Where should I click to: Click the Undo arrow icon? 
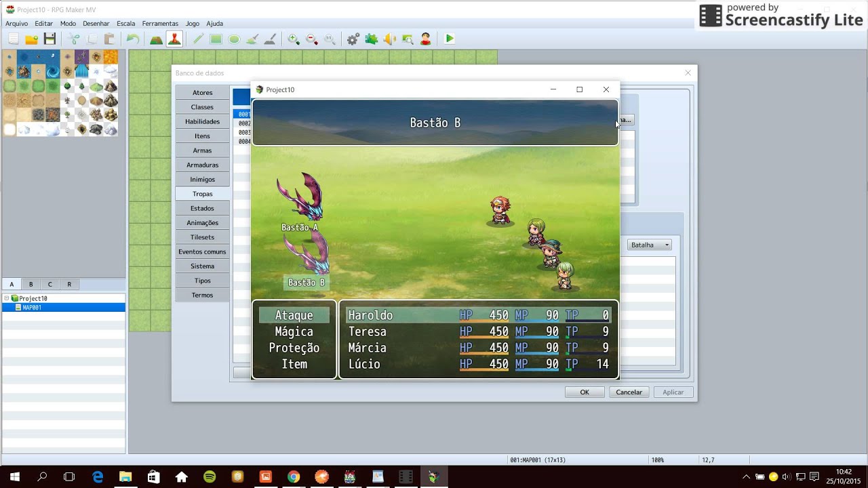(x=133, y=39)
